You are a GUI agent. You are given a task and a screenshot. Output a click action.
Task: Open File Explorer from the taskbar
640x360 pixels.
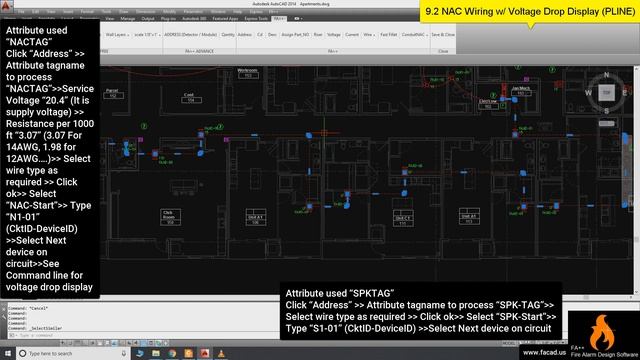[x=156, y=353]
